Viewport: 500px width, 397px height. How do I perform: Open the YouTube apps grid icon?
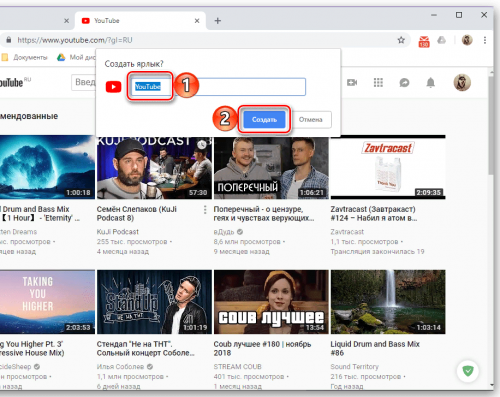click(378, 82)
